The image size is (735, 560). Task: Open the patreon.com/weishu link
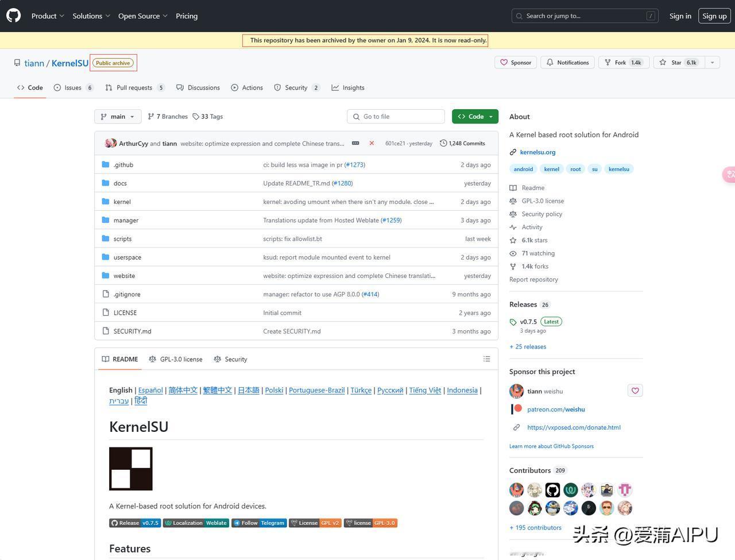coord(556,410)
